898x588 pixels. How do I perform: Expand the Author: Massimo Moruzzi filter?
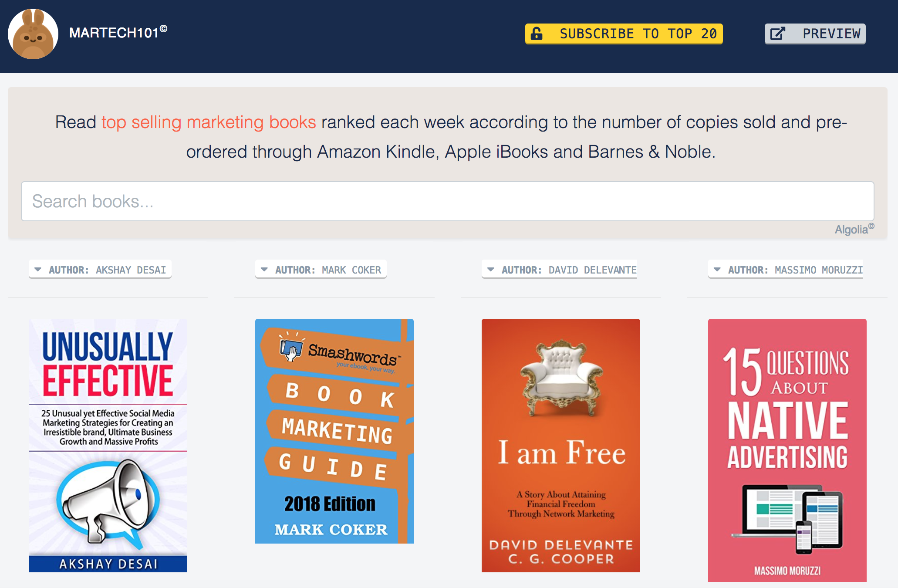pos(786,270)
